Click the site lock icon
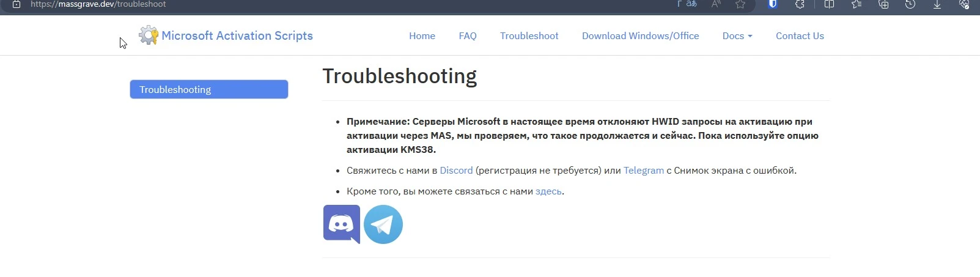 pos(17,4)
